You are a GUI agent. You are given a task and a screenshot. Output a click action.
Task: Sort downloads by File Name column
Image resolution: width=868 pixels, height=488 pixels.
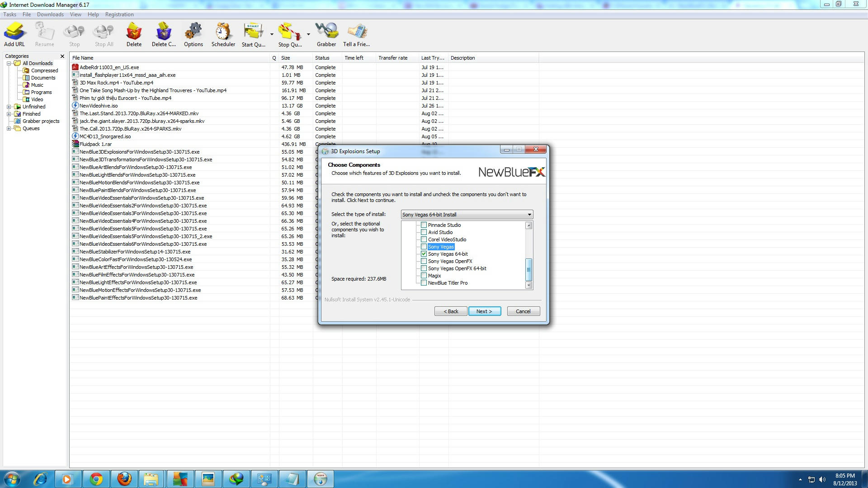(170, 58)
